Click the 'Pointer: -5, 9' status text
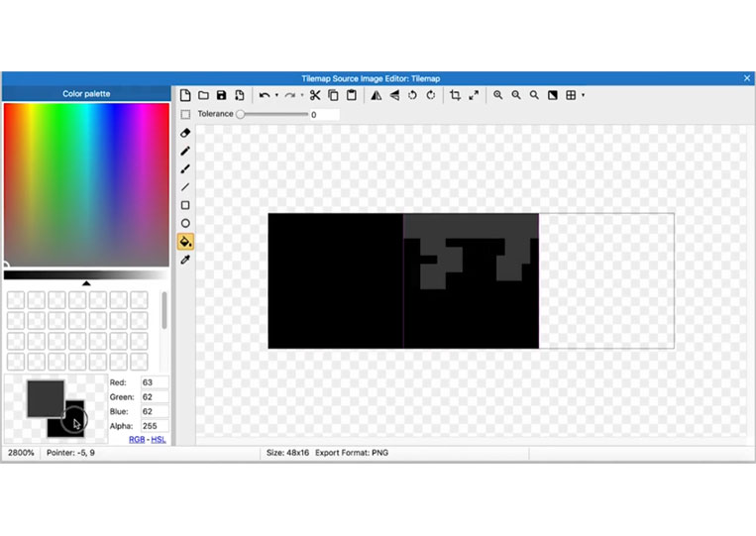 71,453
